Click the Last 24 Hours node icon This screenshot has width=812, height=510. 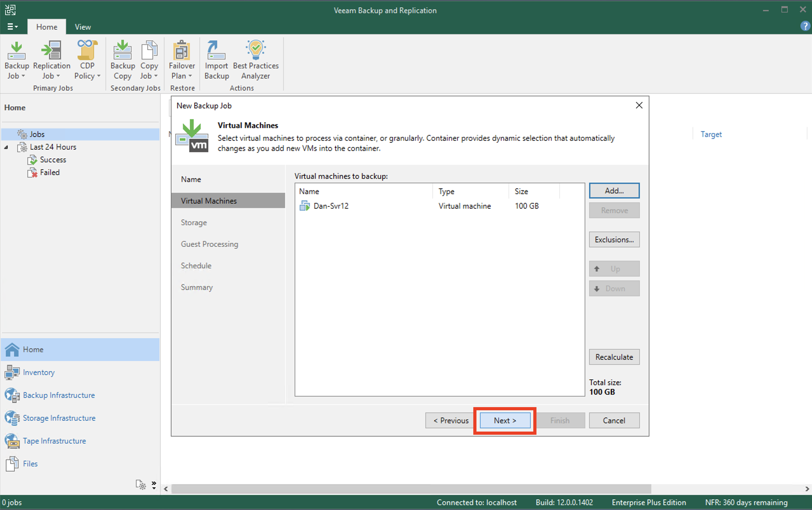pyautogui.click(x=22, y=147)
